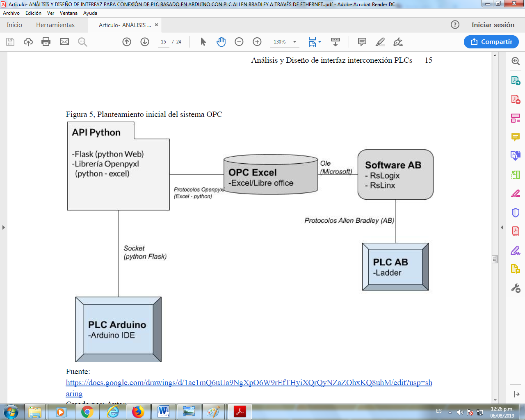Expand the left navigation pane
Viewport: 525px width, 420px height.
click(x=4, y=227)
